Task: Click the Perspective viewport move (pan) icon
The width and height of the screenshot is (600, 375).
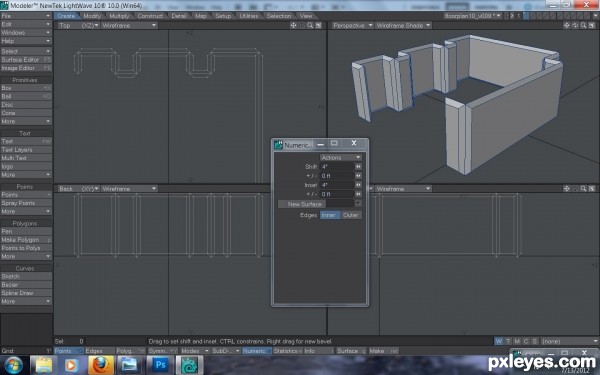Action: point(567,25)
